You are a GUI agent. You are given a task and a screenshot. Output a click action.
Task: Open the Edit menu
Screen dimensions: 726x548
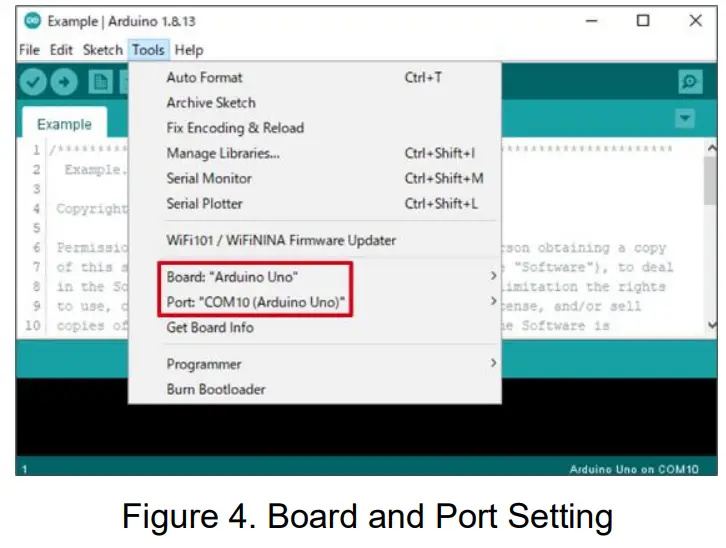pyautogui.click(x=61, y=50)
